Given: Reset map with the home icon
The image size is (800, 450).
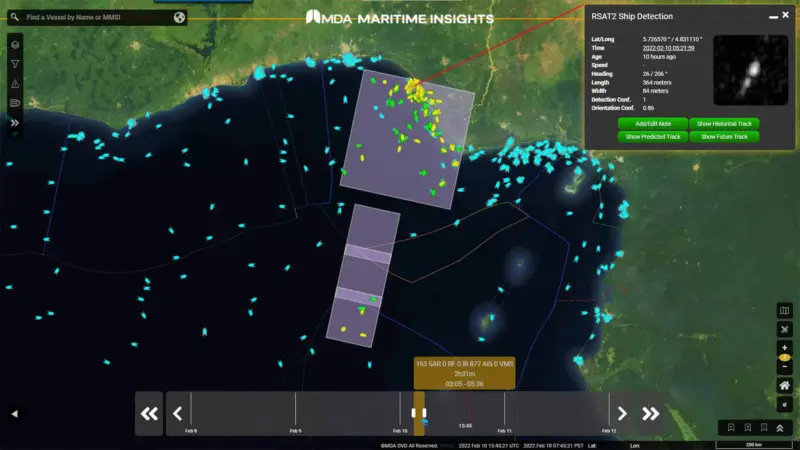Looking at the screenshot, I should pos(784,385).
